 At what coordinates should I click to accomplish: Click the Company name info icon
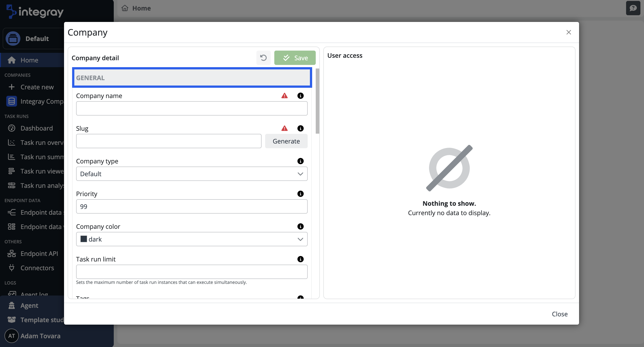point(300,96)
